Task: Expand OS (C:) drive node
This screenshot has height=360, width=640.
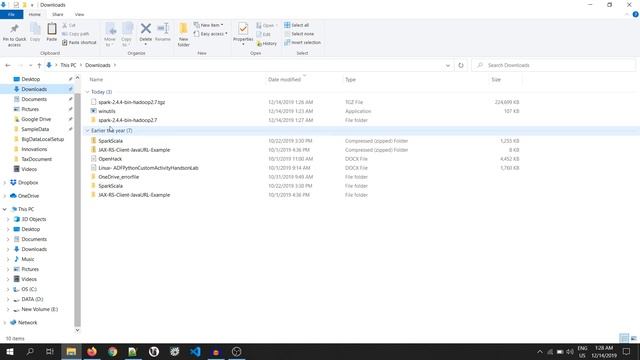Action: point(8,289)
